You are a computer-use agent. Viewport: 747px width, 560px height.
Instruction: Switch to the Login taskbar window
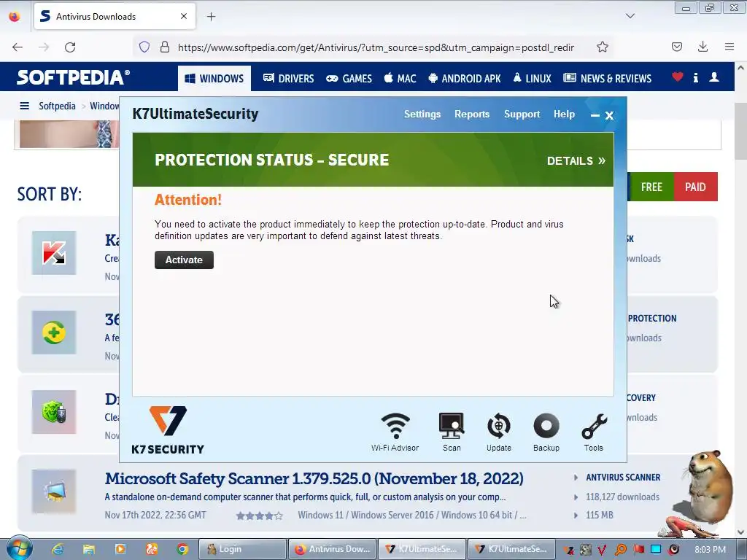pos(242,549)
